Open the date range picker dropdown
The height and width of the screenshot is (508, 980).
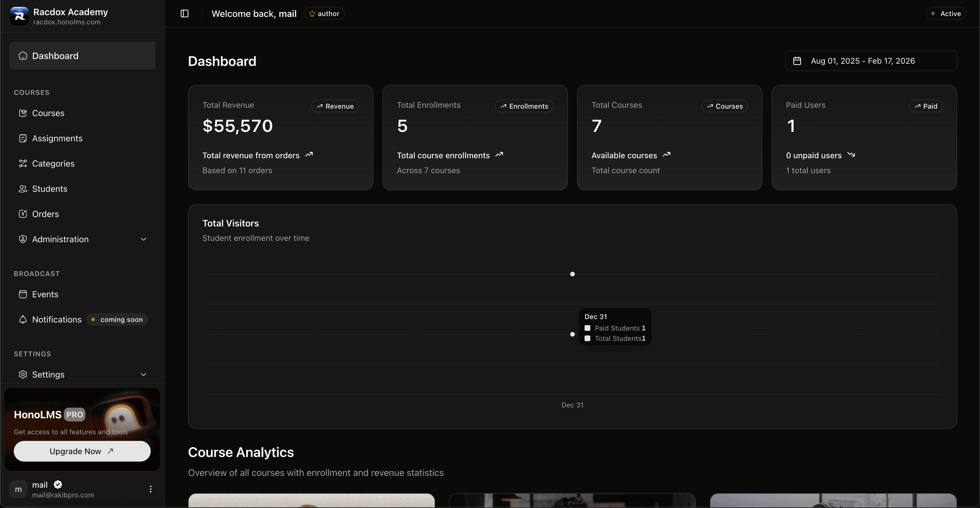click(x=871, y=60)
